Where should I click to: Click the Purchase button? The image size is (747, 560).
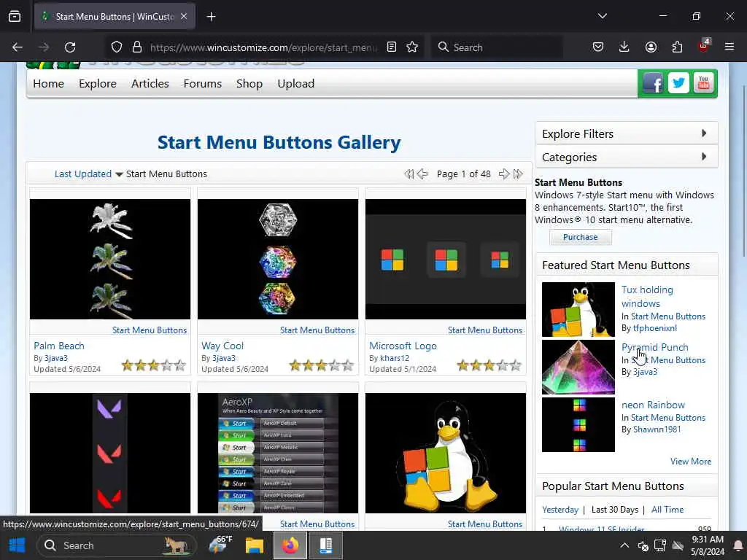pyautogui.click(x=580, y=237)
